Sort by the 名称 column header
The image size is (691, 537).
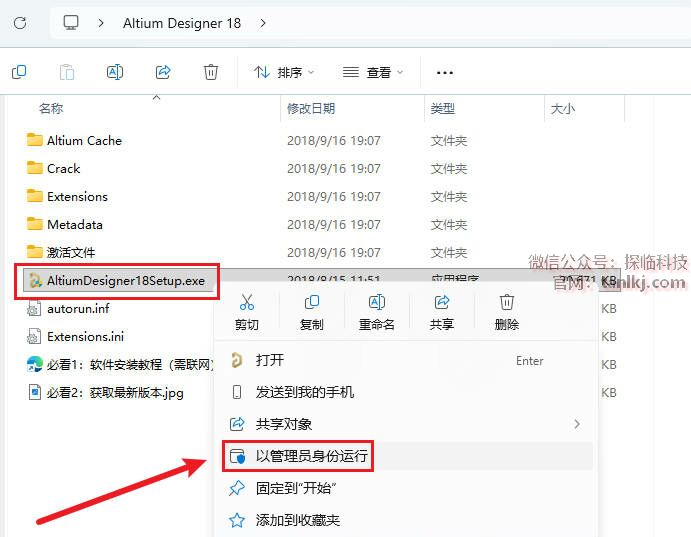pos(51,108)
